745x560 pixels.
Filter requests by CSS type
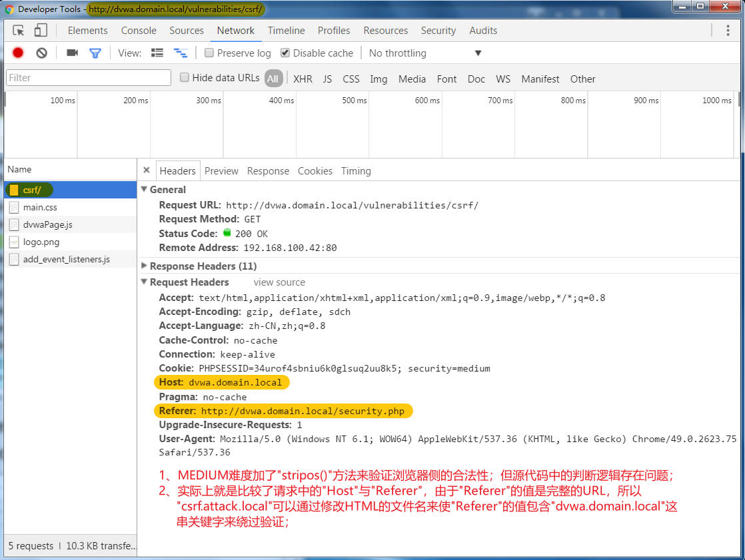tap(351, 79)
